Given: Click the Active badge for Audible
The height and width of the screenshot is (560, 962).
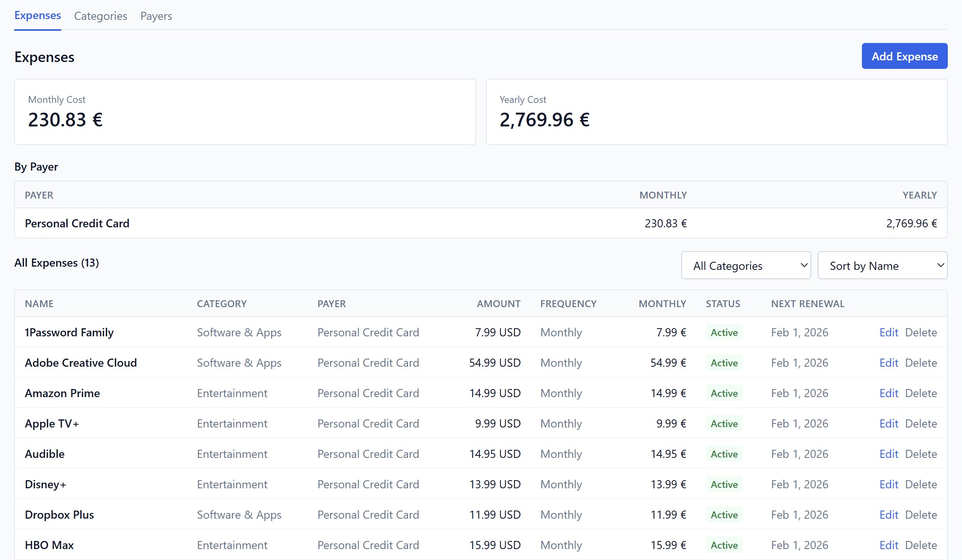Looking at the screenshot, I should tap(724, 454).
